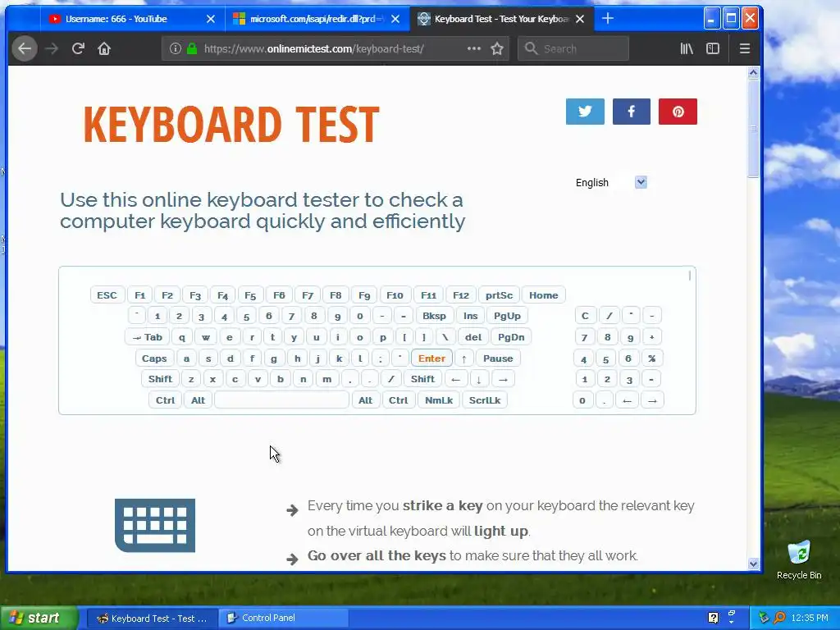The width and height of the screenshot is (840, 630).
Task: Toggle the sidebar view icon
Action: tap(713, 48)
